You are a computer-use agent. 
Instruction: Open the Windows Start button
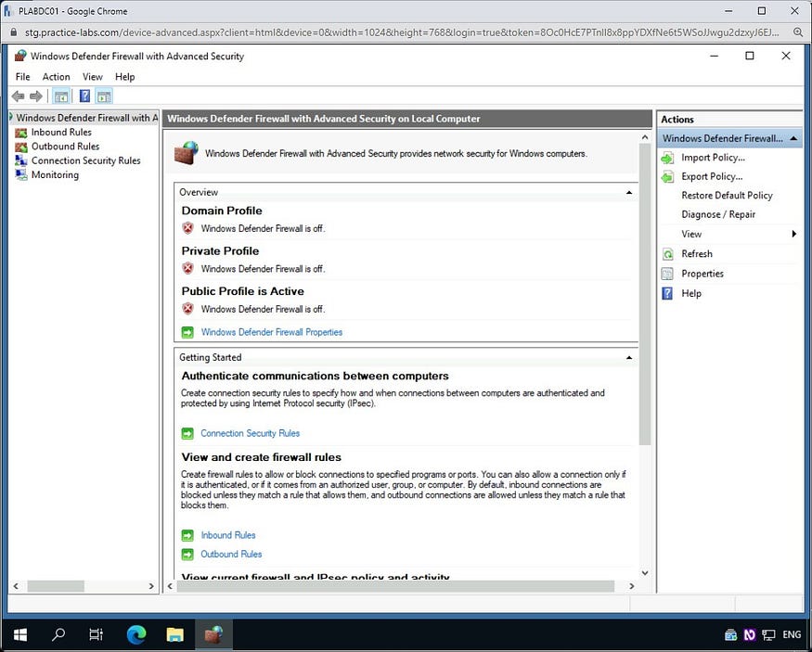click(x=20, y=635)
